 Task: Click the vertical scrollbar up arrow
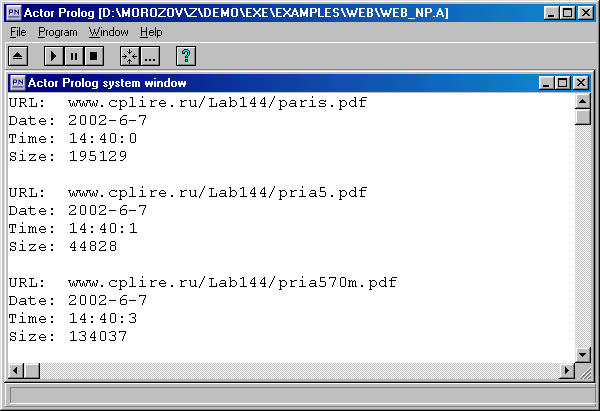click(x=582, y=101)
